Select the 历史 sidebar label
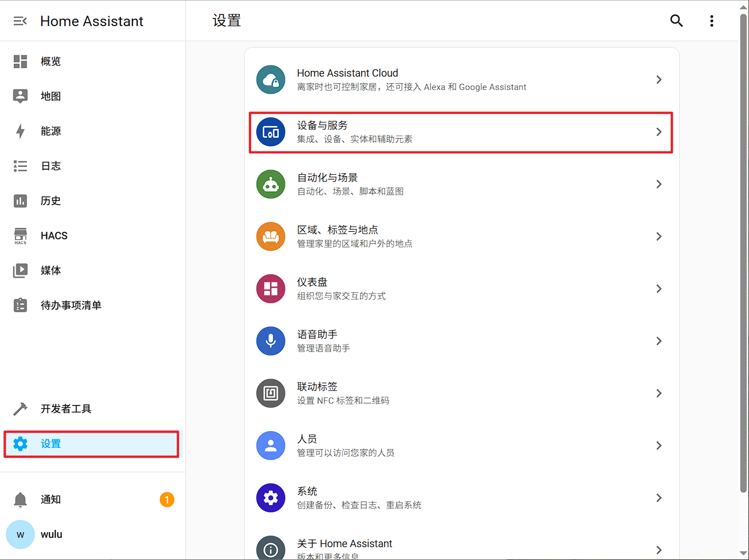The image size is (749, 560). (51, 201)
